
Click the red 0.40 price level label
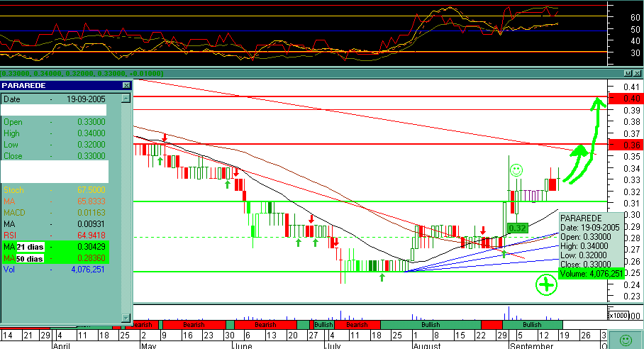[626, 98]
